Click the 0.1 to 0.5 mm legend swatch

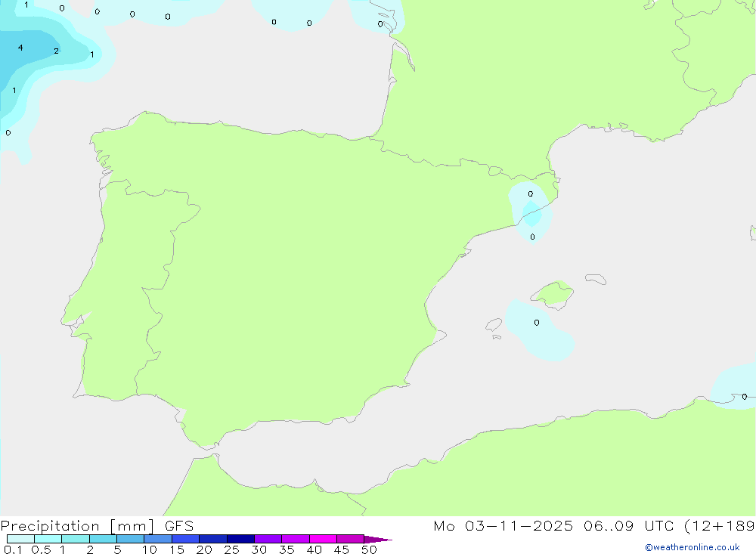pyautogui.click(x=20, y=539)
